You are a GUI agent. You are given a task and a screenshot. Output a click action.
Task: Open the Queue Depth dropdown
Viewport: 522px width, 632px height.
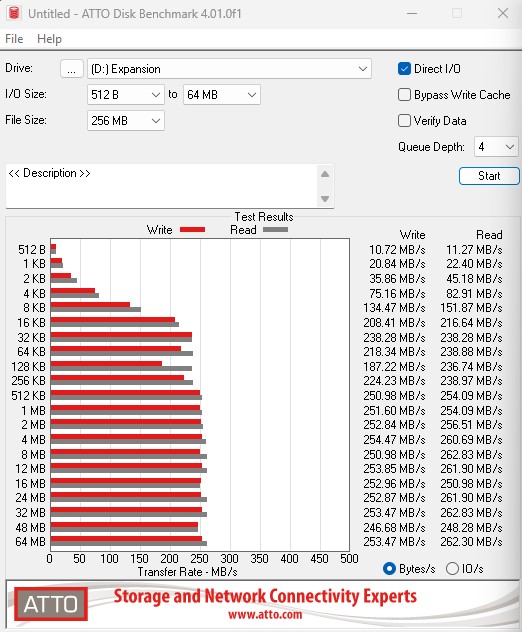[x=496, y=147]
